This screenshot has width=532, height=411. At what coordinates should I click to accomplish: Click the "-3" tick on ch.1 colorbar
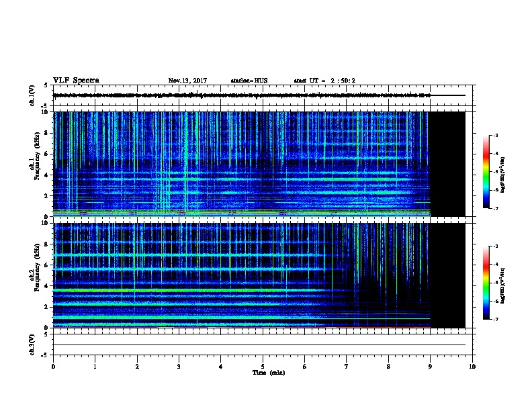pyautogui.click(x=495, y=135)
